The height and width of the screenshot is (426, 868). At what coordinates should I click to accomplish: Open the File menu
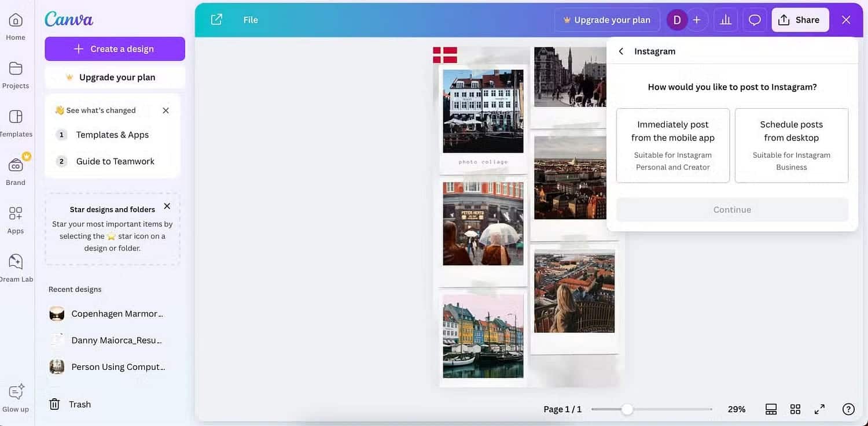(251, 20)
